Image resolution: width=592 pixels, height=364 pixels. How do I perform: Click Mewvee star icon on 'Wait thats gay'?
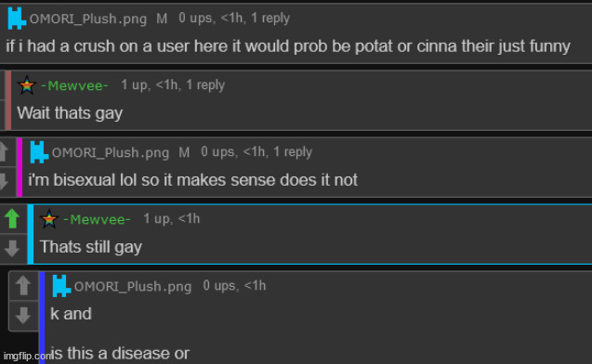pyautogui.click(x=27, y=85)
